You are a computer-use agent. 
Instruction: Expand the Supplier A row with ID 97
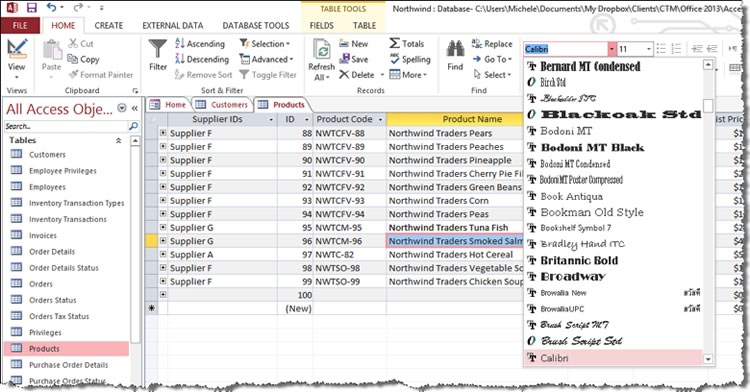tap(163, 254)
